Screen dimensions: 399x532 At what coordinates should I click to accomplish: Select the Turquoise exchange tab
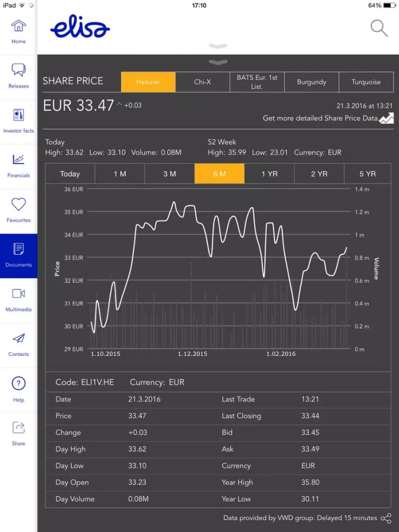point(366,82)
